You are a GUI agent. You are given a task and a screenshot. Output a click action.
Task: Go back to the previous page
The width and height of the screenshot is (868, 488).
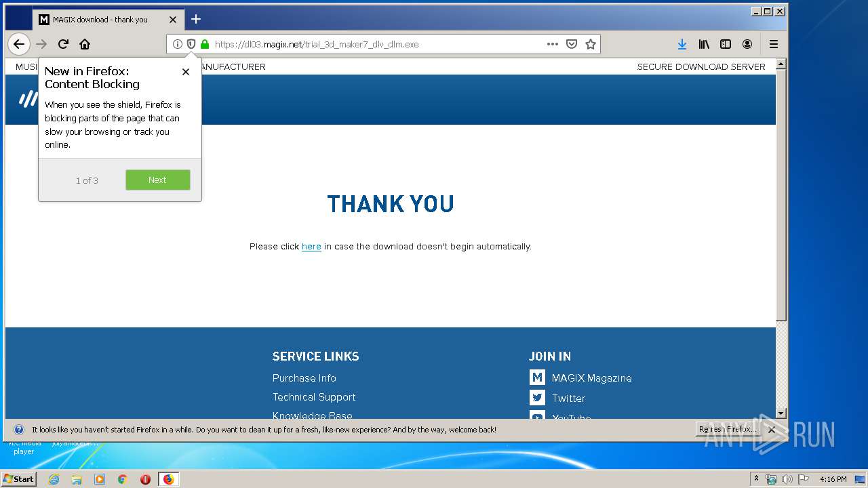click(19, 44)
